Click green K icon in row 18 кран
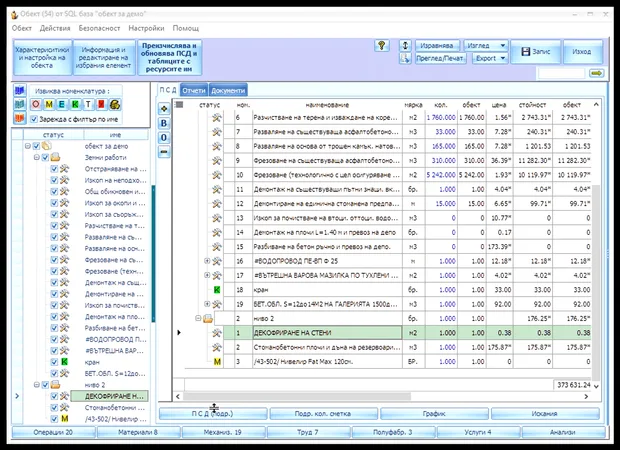Screen dimensions: 620x450 tap(217, 290)
